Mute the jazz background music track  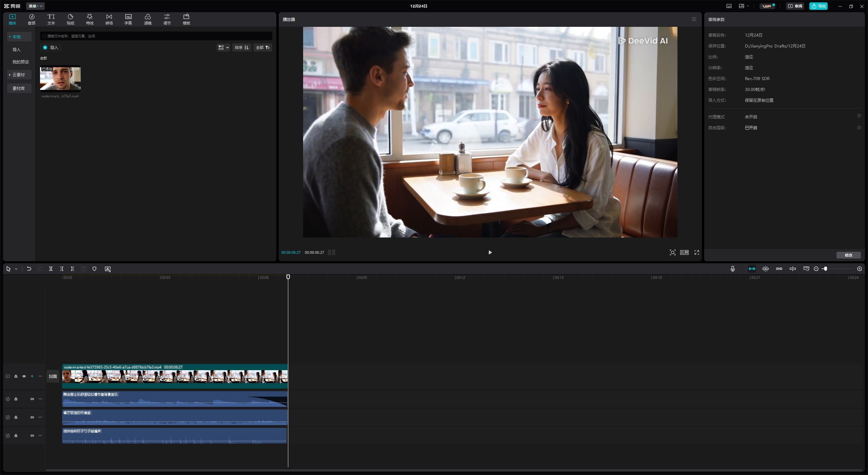(x=32, y=399)
